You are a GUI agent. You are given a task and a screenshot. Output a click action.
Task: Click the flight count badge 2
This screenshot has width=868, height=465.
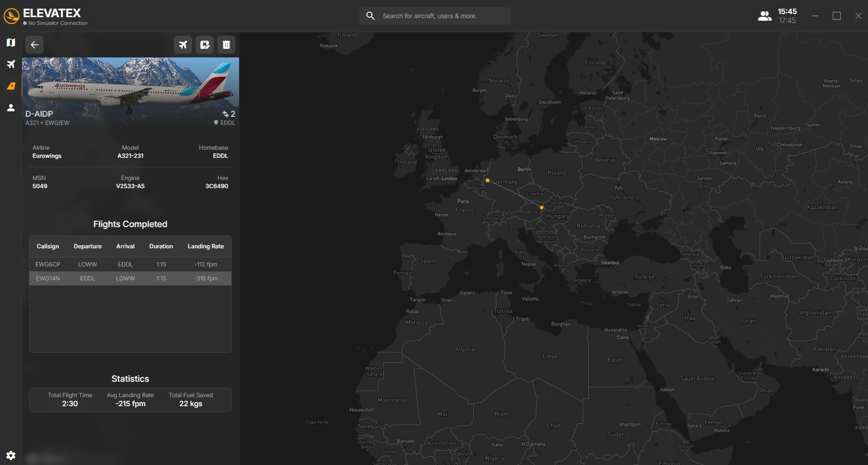pyautogui.click(x=229, y=114)
